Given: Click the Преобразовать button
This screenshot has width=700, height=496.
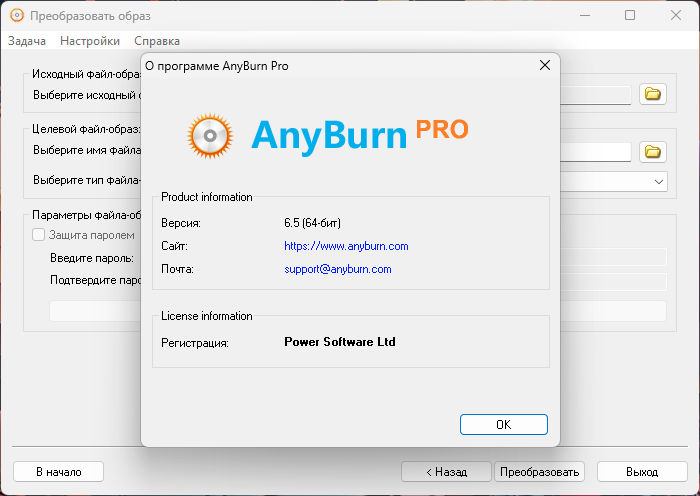Looking at the screenshot, I should (539, 472).
